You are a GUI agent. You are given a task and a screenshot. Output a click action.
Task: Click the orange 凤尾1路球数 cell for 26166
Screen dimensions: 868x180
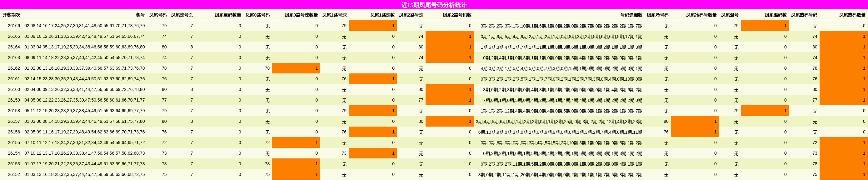(373, 26)
